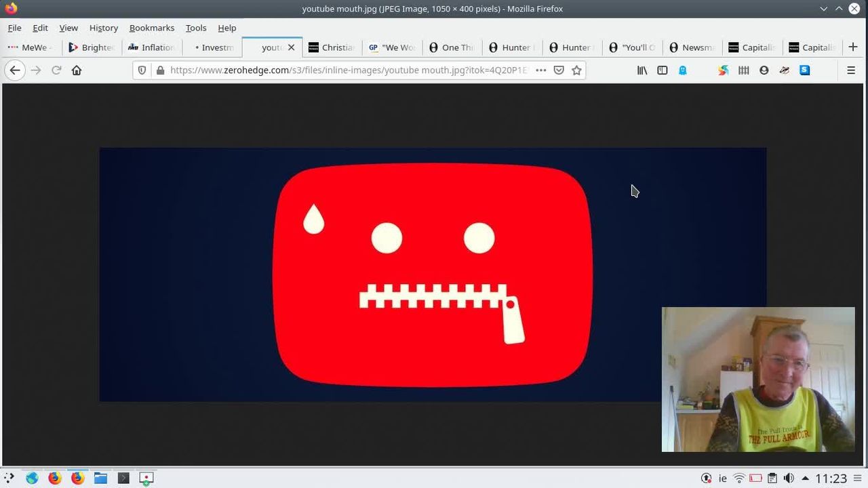Click the volume icon in system tray
This screenshot has width=868, height=488.
[x=789, y=479]
